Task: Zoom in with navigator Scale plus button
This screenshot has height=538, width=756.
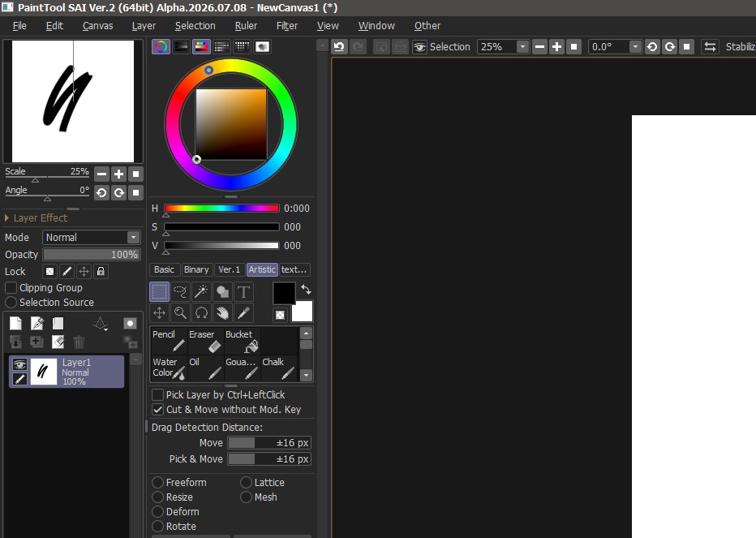Action: tap(119, 174)
